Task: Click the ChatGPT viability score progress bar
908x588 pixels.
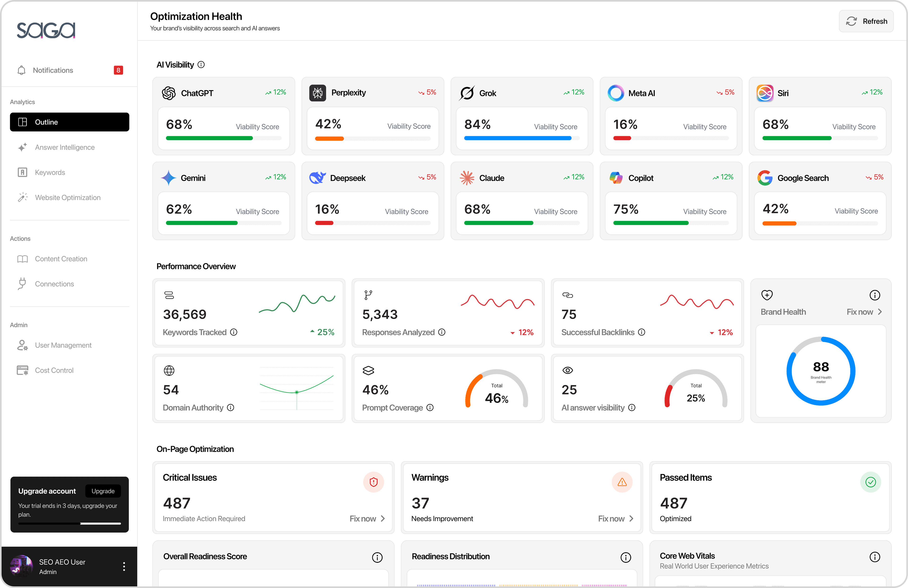Action: (223, 138)
